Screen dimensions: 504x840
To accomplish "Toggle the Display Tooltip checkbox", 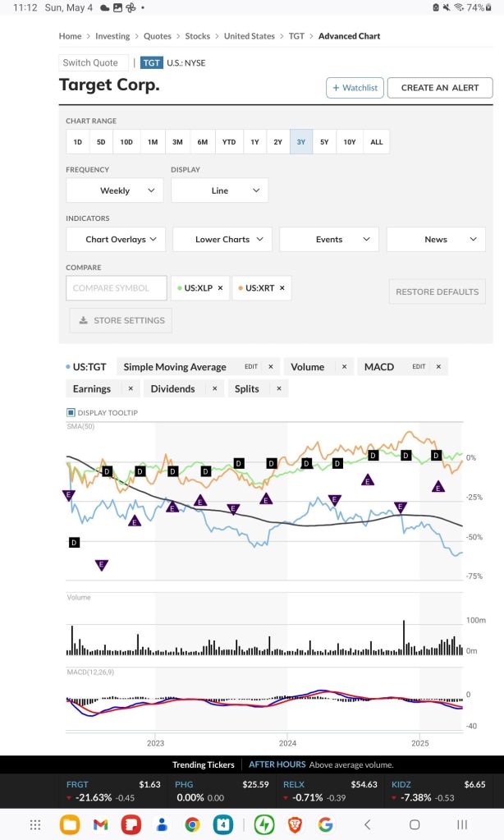I will (x=70, y=412).
